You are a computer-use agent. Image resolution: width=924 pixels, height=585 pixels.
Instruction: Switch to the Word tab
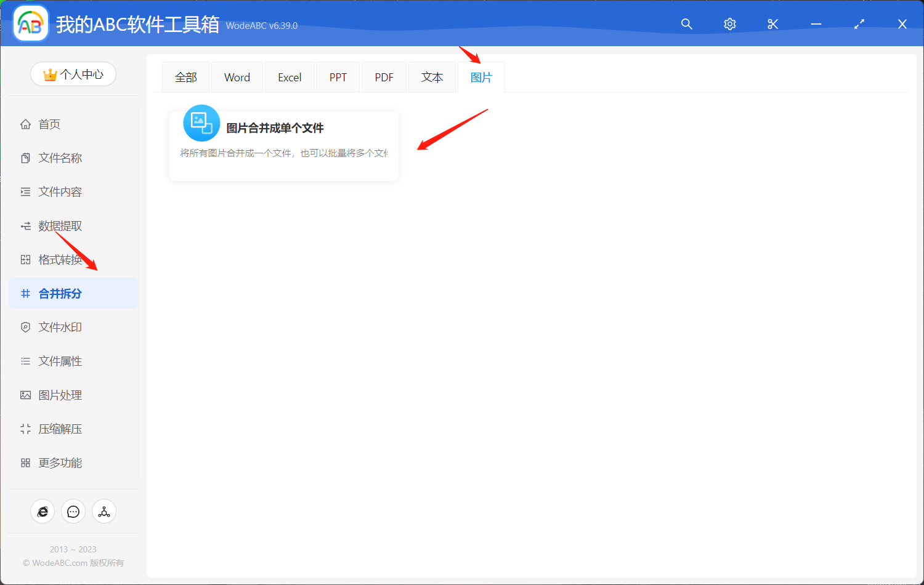click(237, 76)
